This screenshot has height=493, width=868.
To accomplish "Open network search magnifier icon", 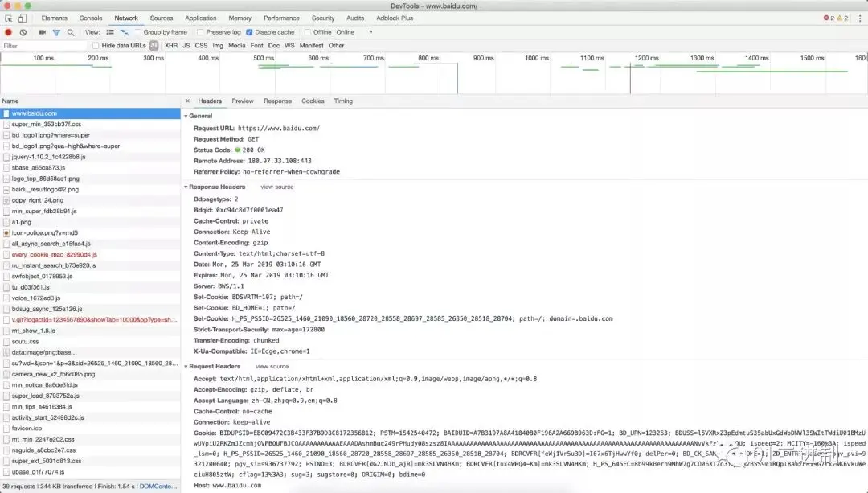I will (70, 32).
